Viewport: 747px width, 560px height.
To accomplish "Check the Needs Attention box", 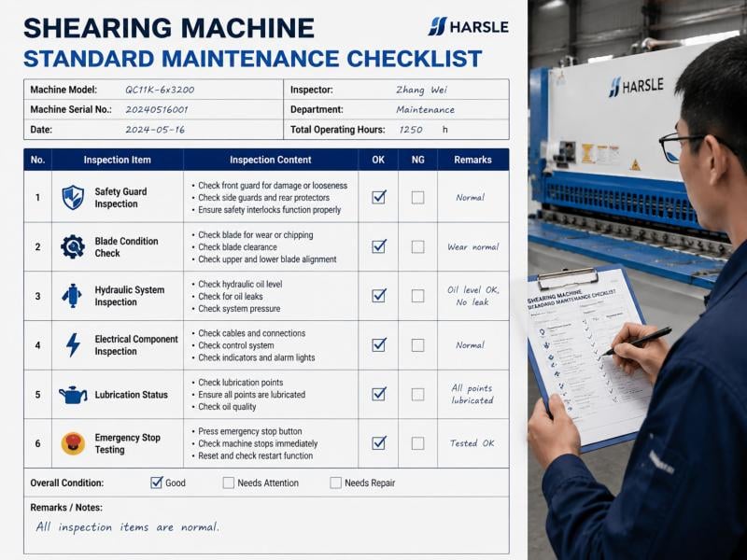I will pyautogui.click(x=229, y=483).
